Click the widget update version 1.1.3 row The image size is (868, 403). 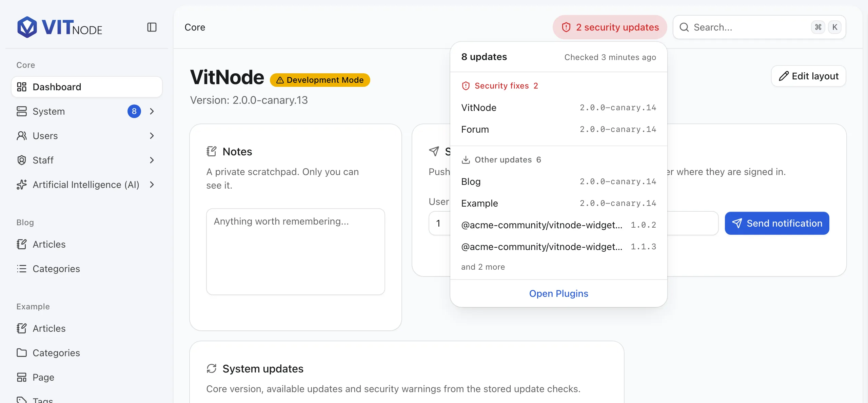(x=559, y=247)
